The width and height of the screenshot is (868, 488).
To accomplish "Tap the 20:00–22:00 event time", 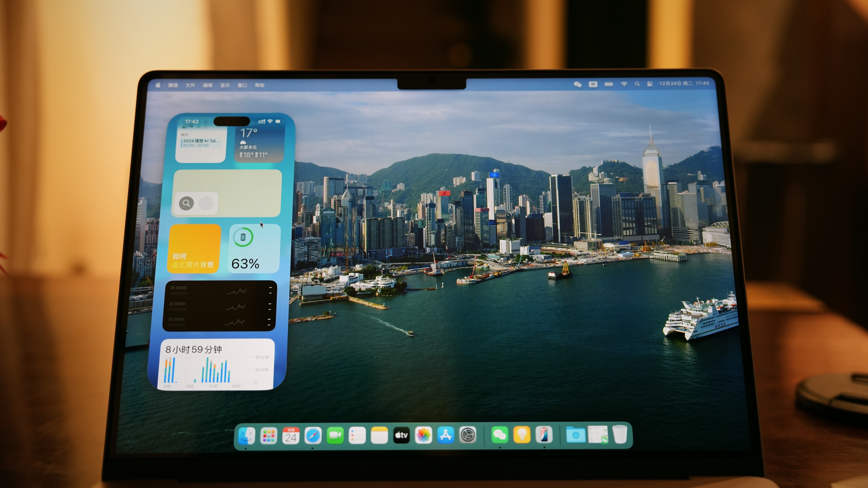I will 196,145.
